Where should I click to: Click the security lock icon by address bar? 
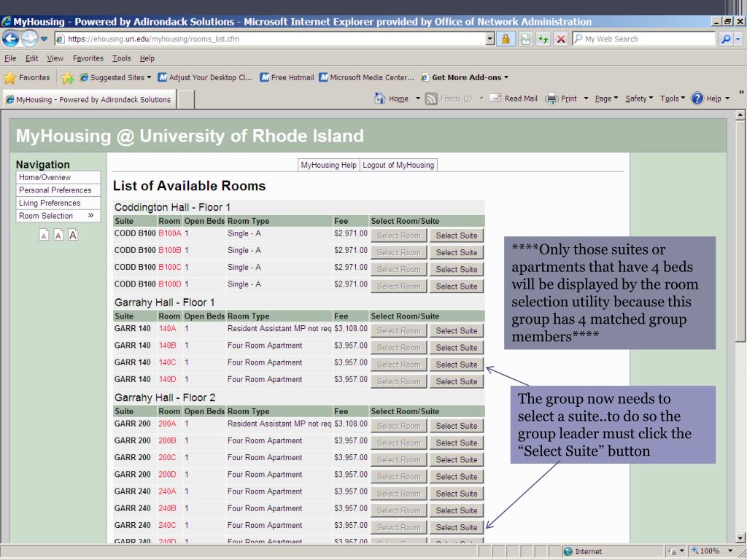click(506, 39)
